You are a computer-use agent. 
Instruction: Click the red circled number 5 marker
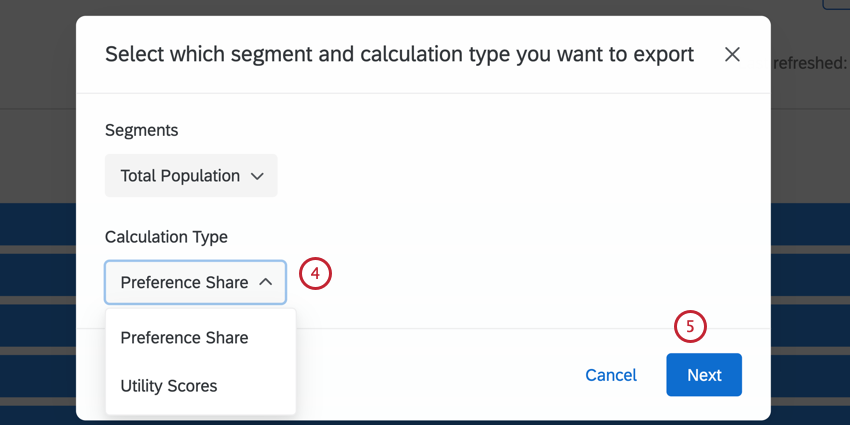tap(690, 326)
